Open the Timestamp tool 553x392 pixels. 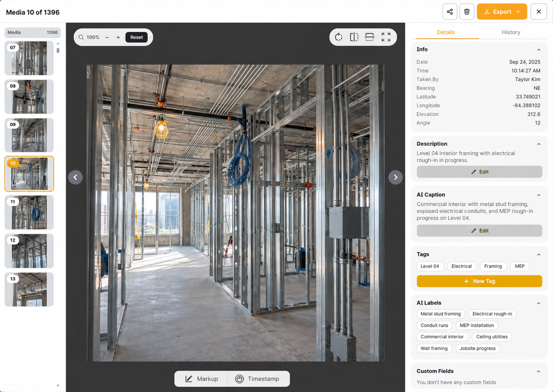point(259,379)
